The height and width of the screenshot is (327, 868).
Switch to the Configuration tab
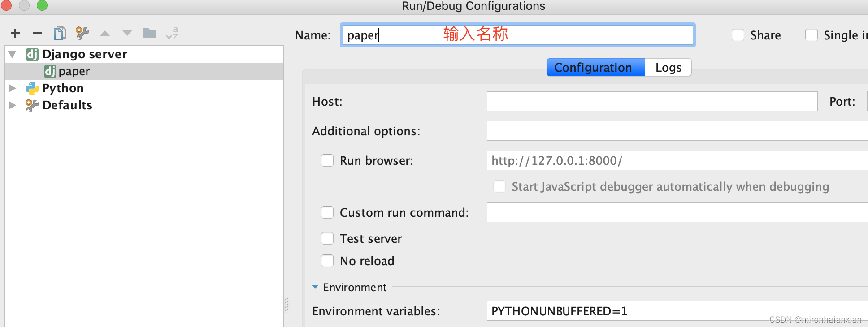click(595, 67)
